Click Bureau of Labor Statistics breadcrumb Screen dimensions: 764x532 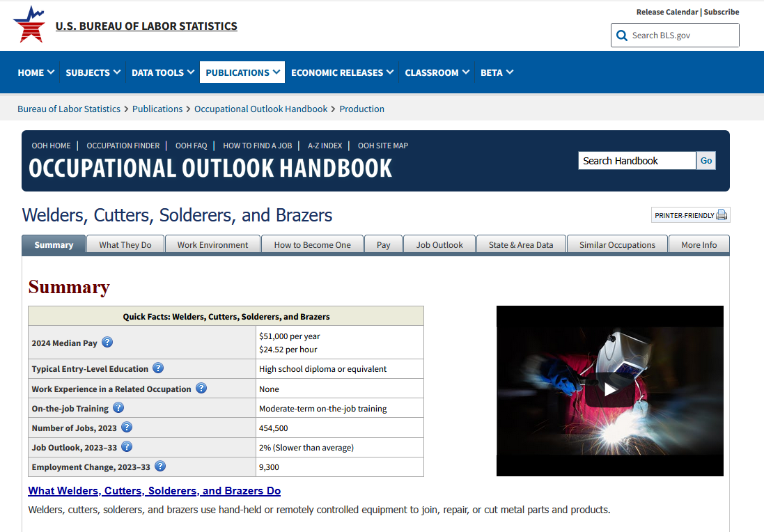[x=69, y=109]
